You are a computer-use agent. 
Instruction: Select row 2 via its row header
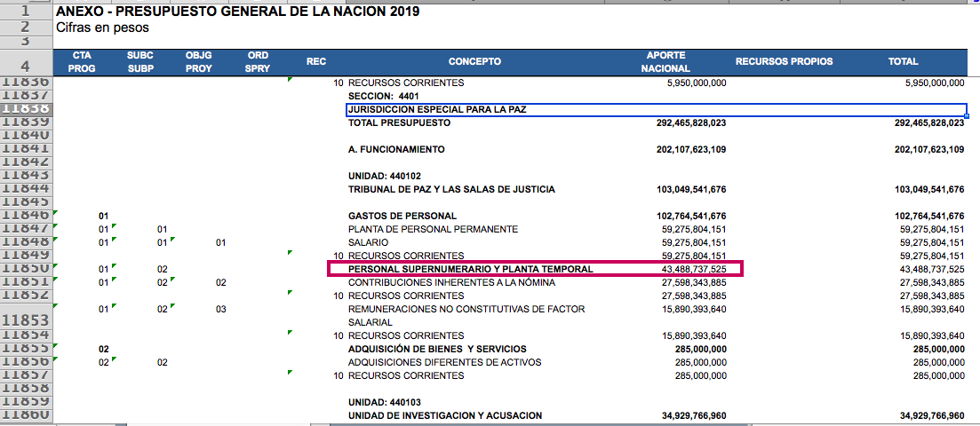[x=26, y=28]
